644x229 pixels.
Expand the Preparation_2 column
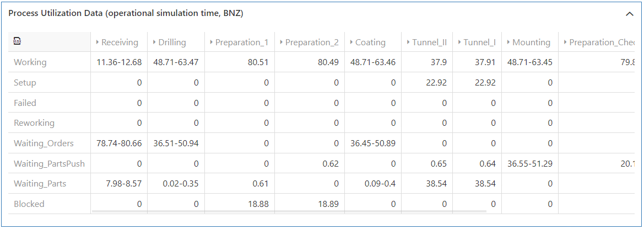pos(282,42)
